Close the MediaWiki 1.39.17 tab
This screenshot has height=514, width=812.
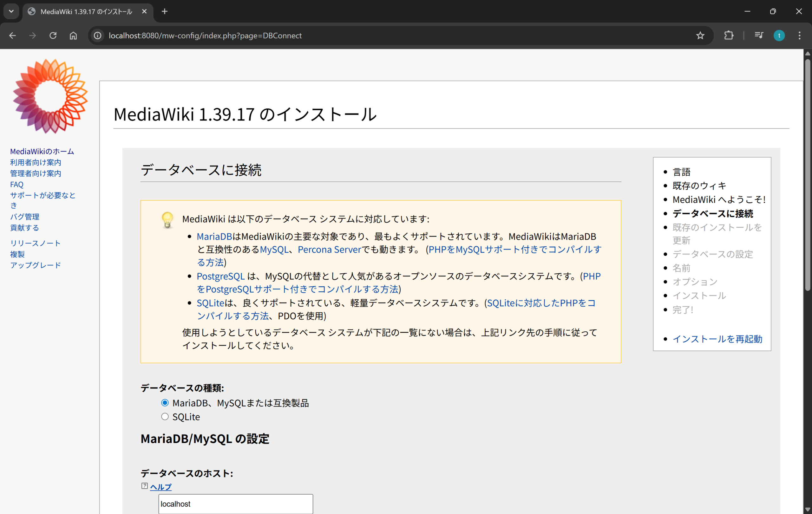[x=144, y=11]
